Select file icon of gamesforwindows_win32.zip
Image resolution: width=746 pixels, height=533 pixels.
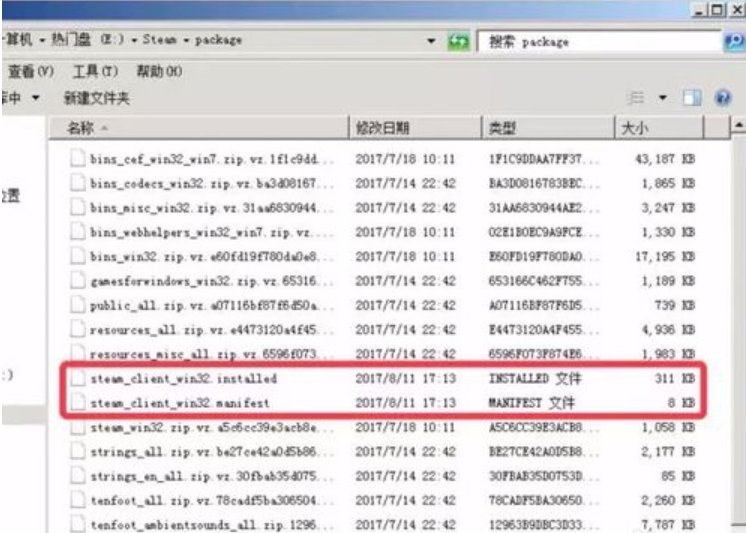click(x=78, y=280)
